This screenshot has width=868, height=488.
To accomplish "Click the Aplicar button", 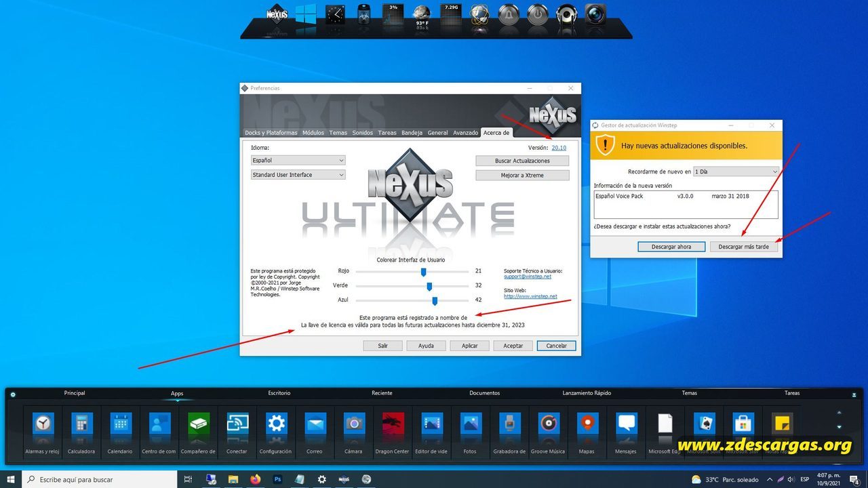I will 470,346.
